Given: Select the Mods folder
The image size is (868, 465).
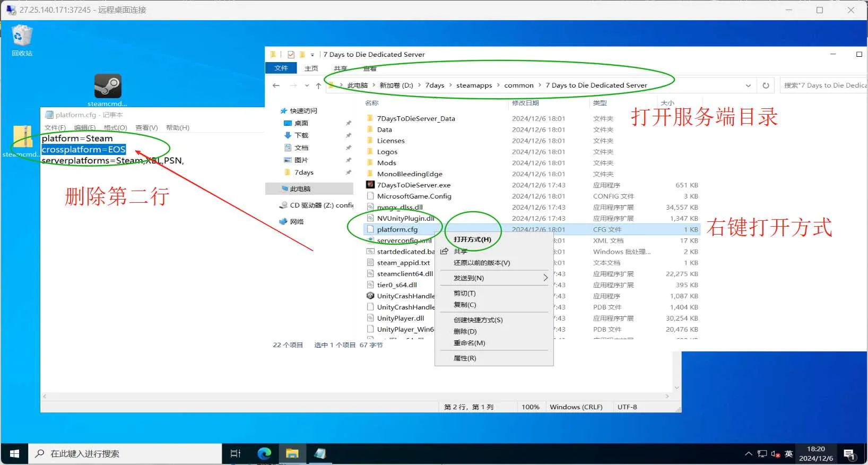Looking at the screenshot, I should 386,163.
